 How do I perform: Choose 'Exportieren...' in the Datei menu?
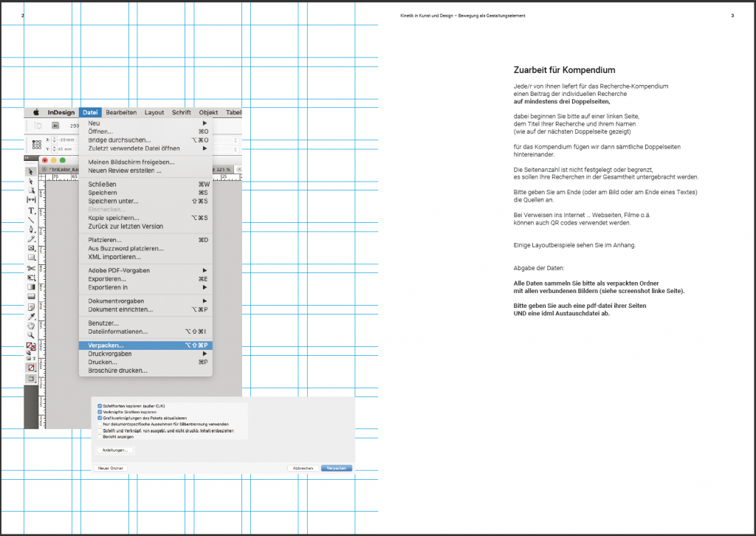coord(145,278)
